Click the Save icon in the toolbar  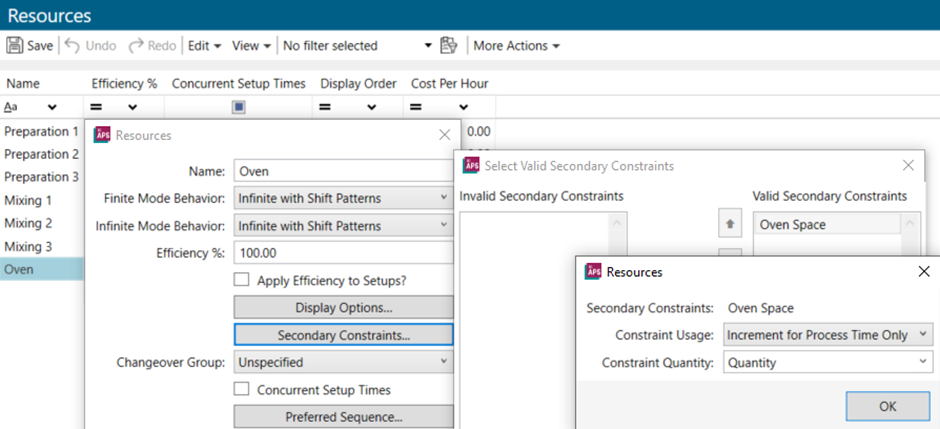point(15,46)
